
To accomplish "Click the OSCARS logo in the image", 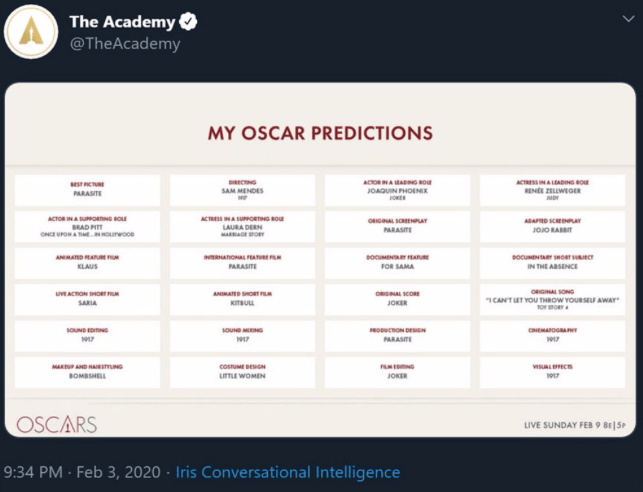I will pyautogui.click(x=57, y=424).
